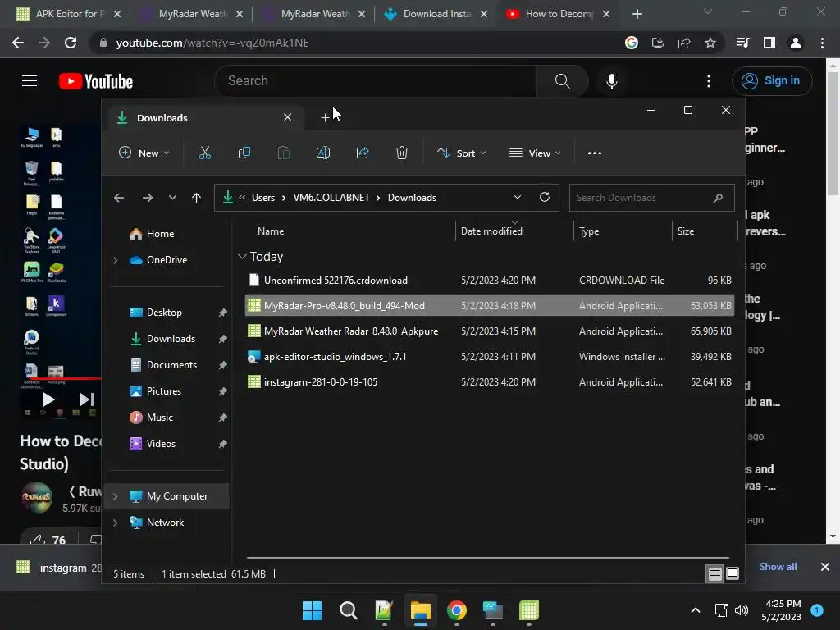Add a new File Explorer tab
840x630 pixels.
(x=325, y=118)
